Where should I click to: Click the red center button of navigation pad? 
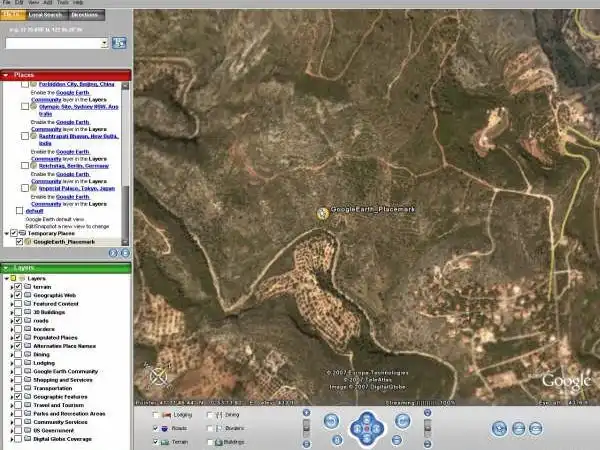[x=367, y=429]
